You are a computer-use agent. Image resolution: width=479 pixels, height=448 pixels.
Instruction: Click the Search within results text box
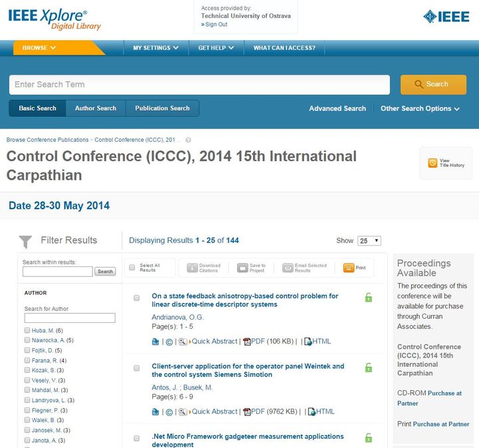pos(58,272)
